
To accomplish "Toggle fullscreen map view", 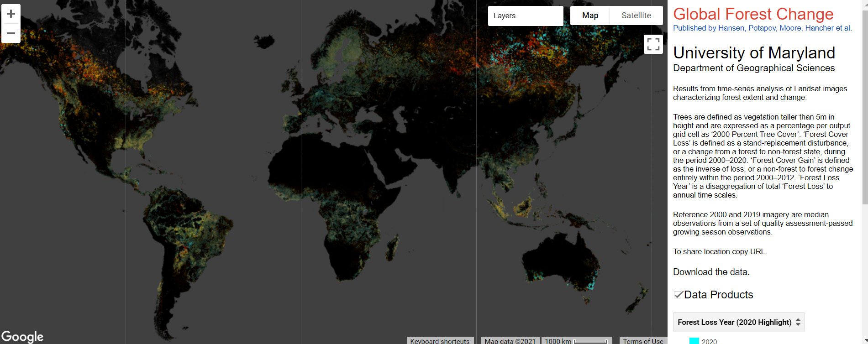I will [653, 44].
